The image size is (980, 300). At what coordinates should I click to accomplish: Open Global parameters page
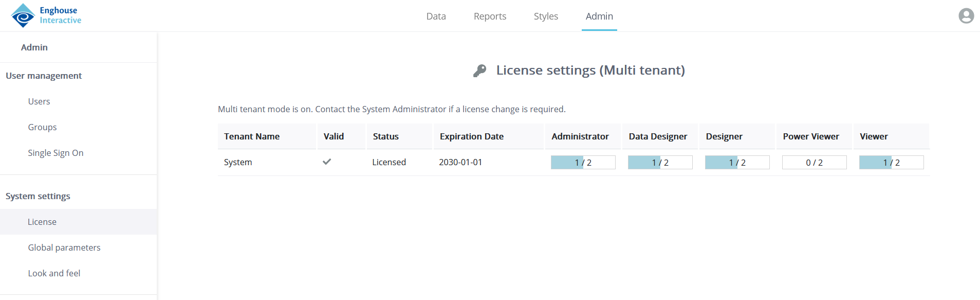[64, 248]
